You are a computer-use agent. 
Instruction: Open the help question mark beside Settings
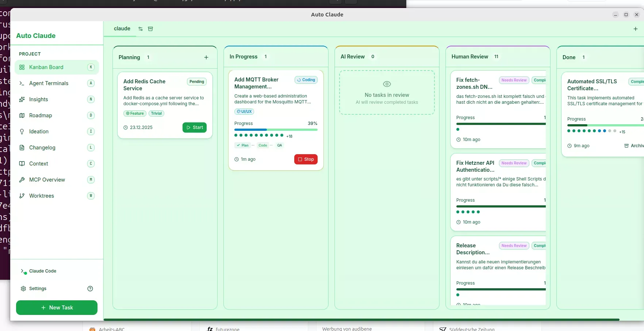(x=90, y=289)
